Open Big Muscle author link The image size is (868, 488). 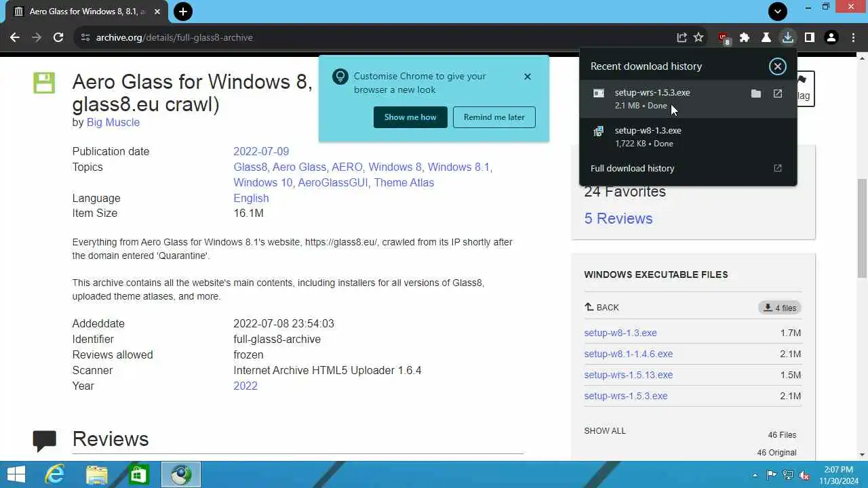point(113,122)
